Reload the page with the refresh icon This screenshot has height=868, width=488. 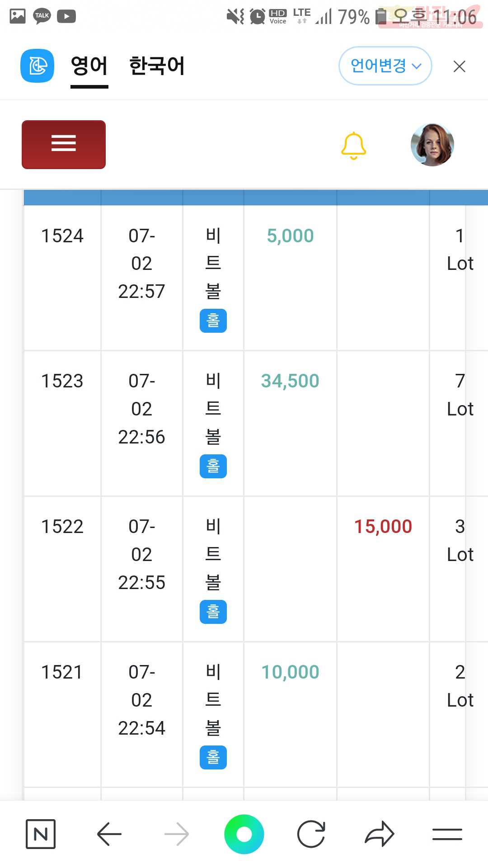[x=311, y=834]
